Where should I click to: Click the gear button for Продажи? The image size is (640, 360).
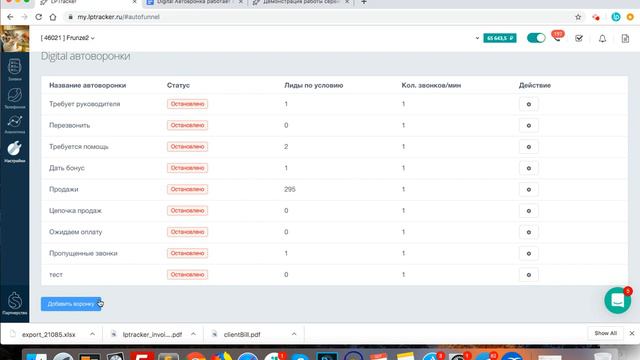coord(529,189)
